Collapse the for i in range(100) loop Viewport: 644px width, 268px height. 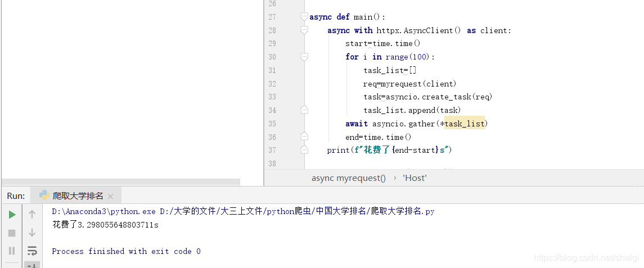pos(304,57)
